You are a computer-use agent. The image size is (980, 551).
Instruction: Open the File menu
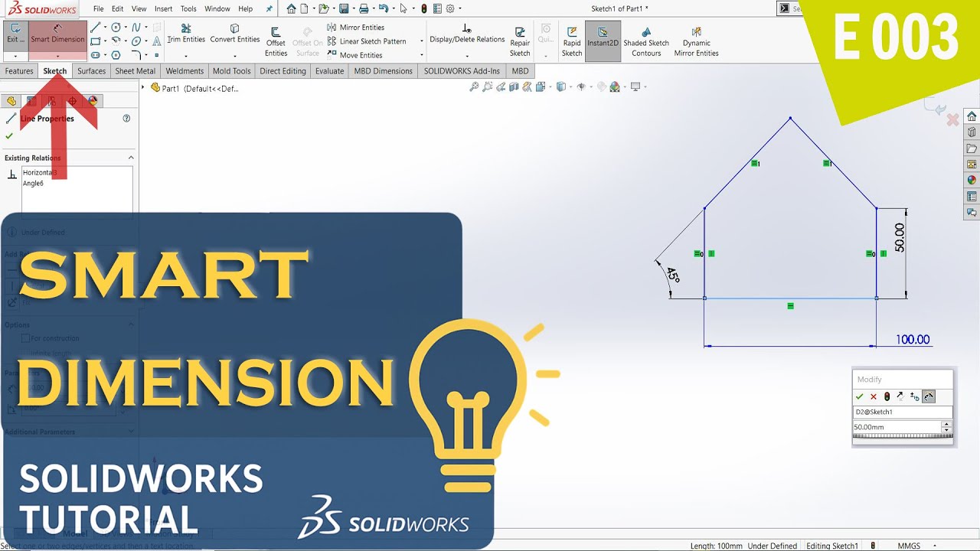tap(99, 8)
